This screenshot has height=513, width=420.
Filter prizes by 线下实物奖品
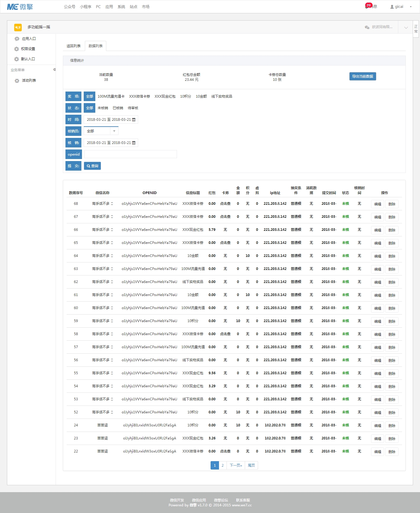tap(222, 96)
